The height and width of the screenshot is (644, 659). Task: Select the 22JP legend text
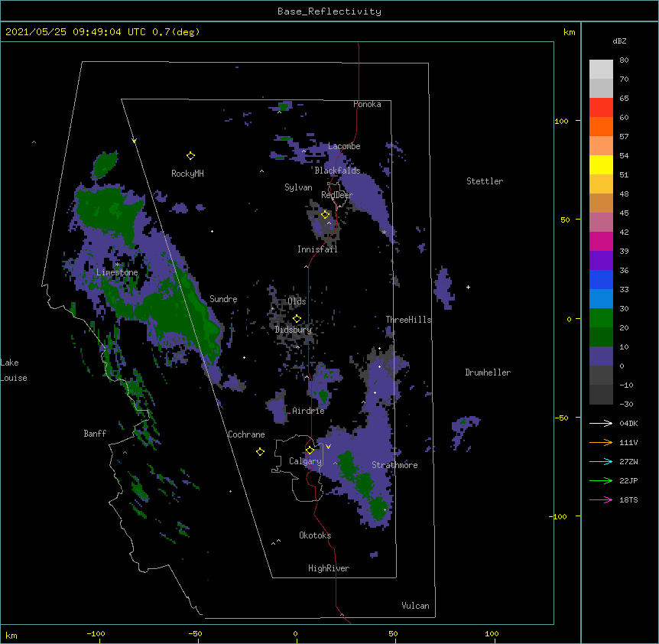[x=628, y=480]
